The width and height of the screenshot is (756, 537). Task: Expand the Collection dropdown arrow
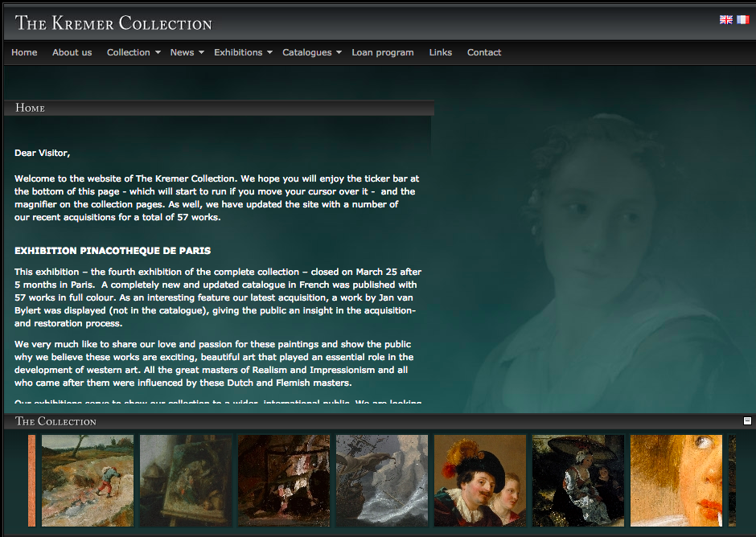click(158, 53)
